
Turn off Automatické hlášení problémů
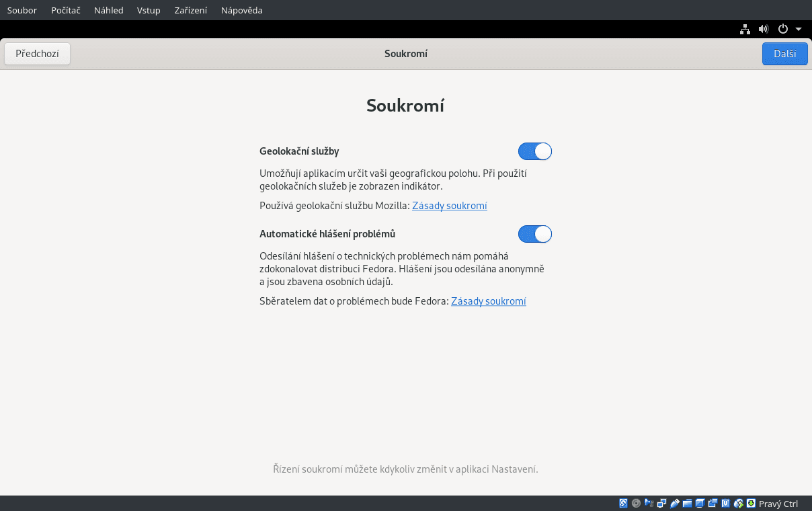click(534, 234)
